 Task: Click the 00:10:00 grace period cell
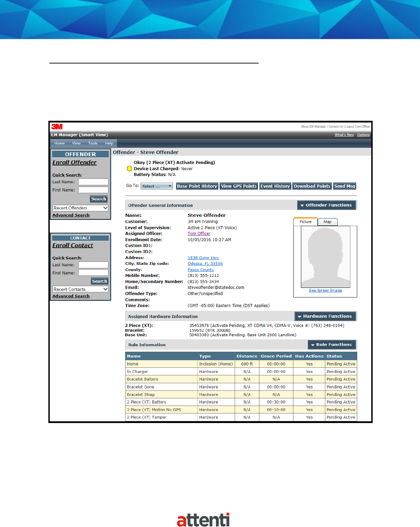click(x=276, y=410)
